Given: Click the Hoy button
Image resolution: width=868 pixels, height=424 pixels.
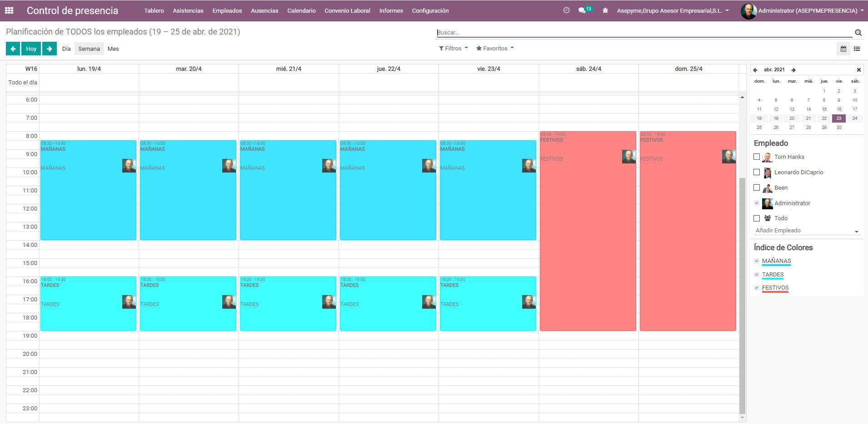Looking at the screenshot, I should 31,49.
